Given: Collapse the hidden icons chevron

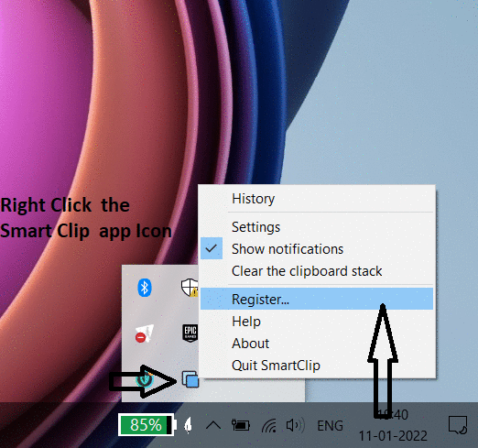Looking at the screenshot, I should tap(213, 425).
